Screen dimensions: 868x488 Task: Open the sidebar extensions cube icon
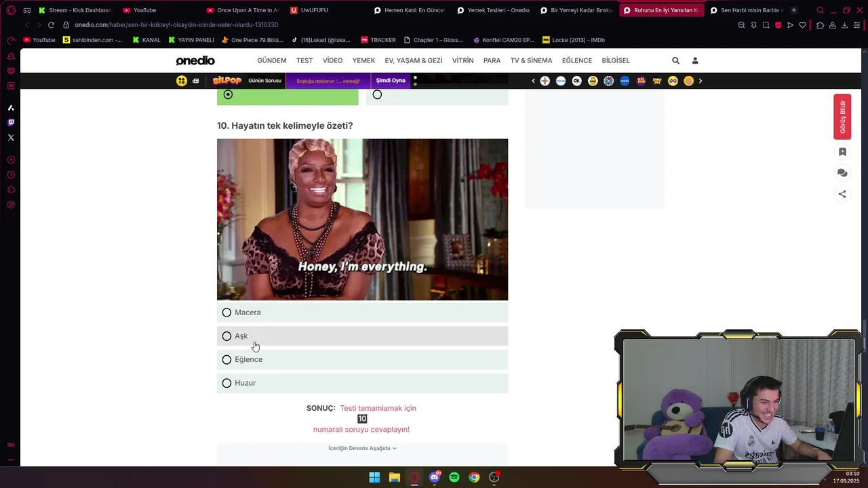click(11, 190)
